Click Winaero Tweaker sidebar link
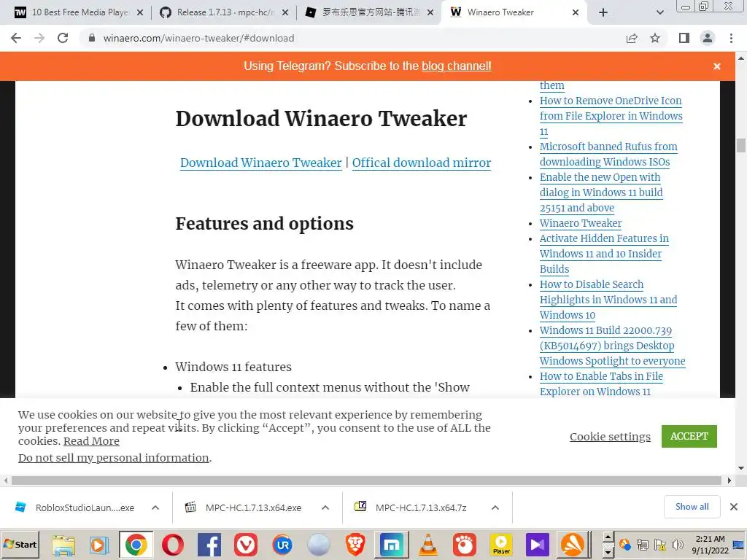 click(580, 223)
